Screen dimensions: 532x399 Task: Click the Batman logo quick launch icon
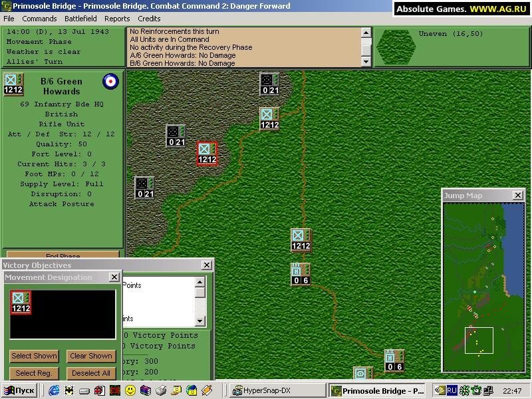pos(69,390)
